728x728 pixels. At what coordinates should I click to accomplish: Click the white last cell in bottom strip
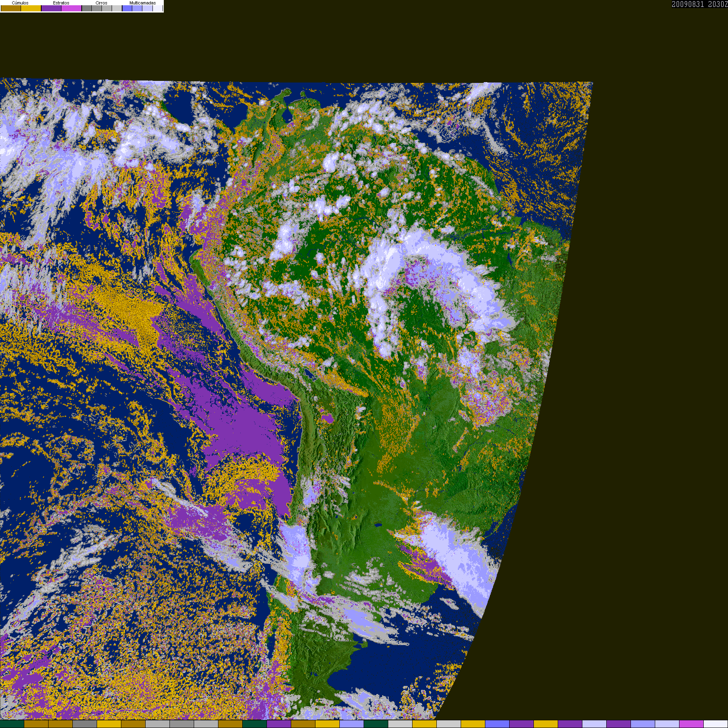pos(716,724)
